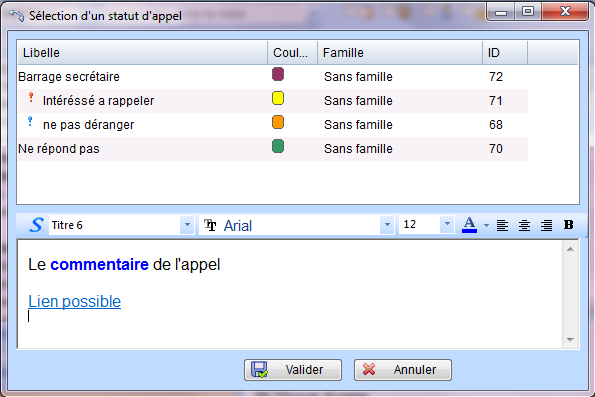Click the purple swatch for Barrage secrétaire
This screenshot has width=595, height=397.
[278, 74]
